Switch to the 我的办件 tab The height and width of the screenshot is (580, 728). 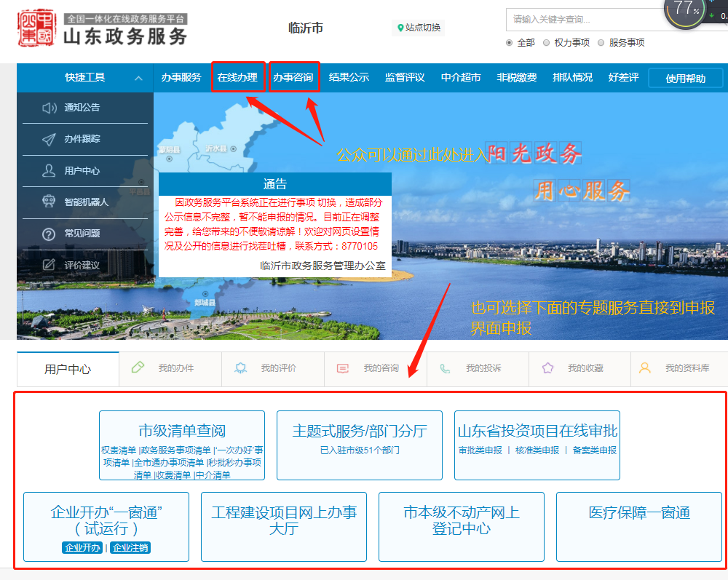[170, 369]
